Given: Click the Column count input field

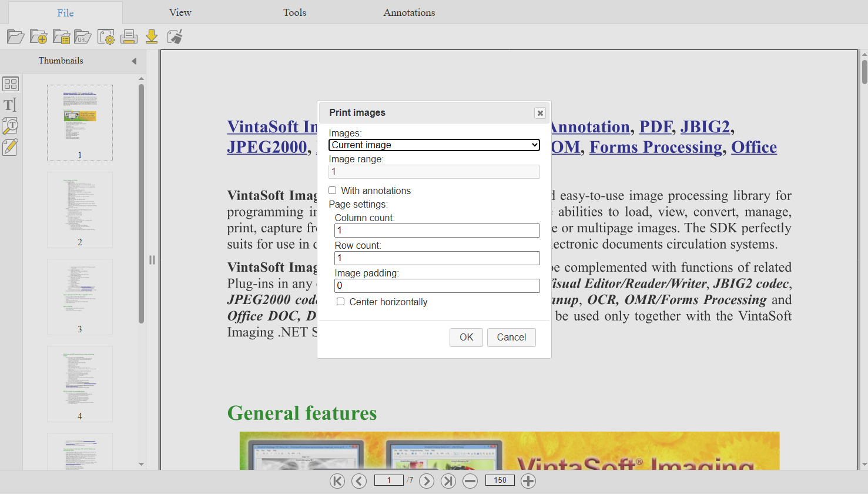Looking at the screenshot, I should (437, 231).
